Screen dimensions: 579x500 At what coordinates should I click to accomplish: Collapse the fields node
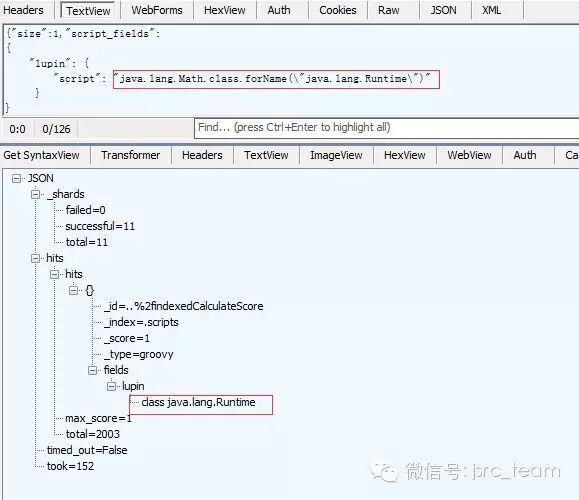pyautogui.click(x=93, y=370)
